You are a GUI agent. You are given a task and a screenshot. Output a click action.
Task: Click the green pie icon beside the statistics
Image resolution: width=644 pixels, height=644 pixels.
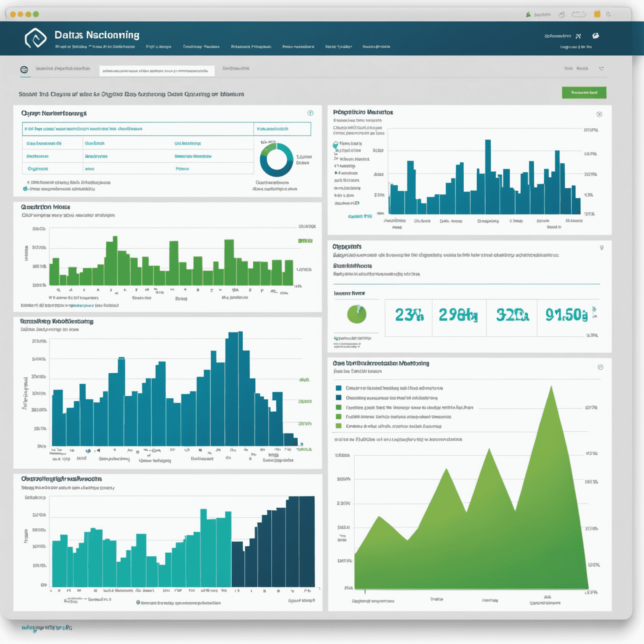pyautogui.click(x=357, y=314)
